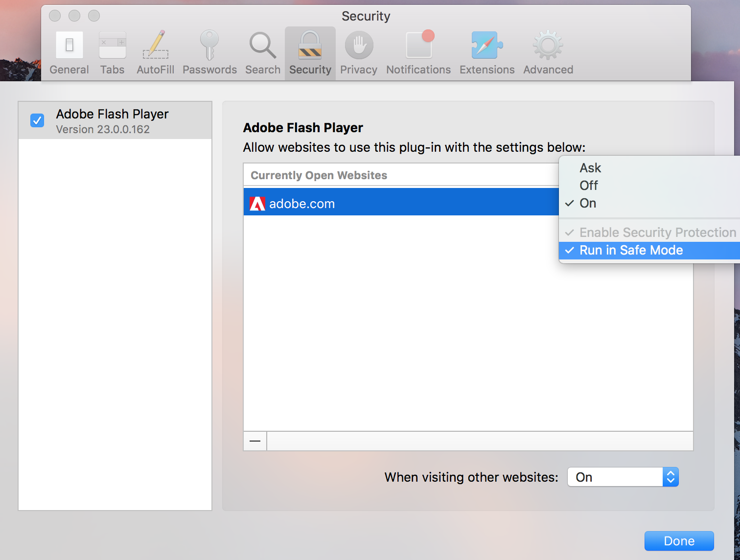The width and height of the screenshot is (740, 560).
Task: Click the Version 23.0.0.162 text
Action: (103, 129)
